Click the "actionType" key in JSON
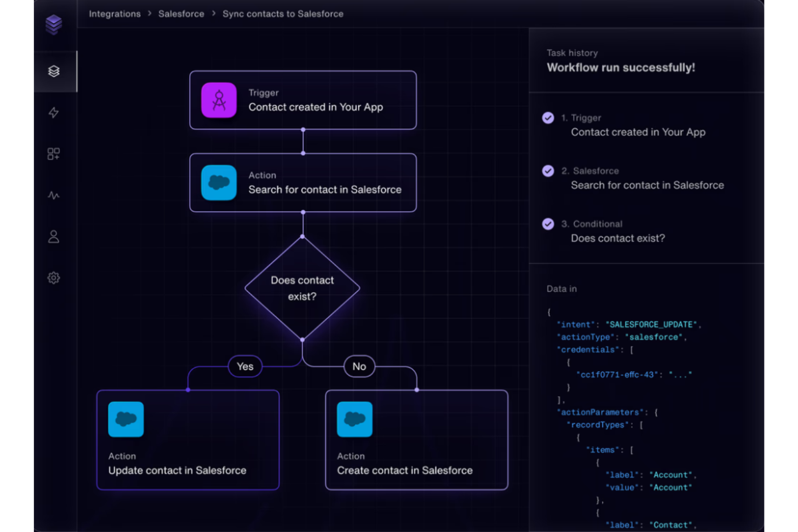798x532 pixels. (586, 337)
